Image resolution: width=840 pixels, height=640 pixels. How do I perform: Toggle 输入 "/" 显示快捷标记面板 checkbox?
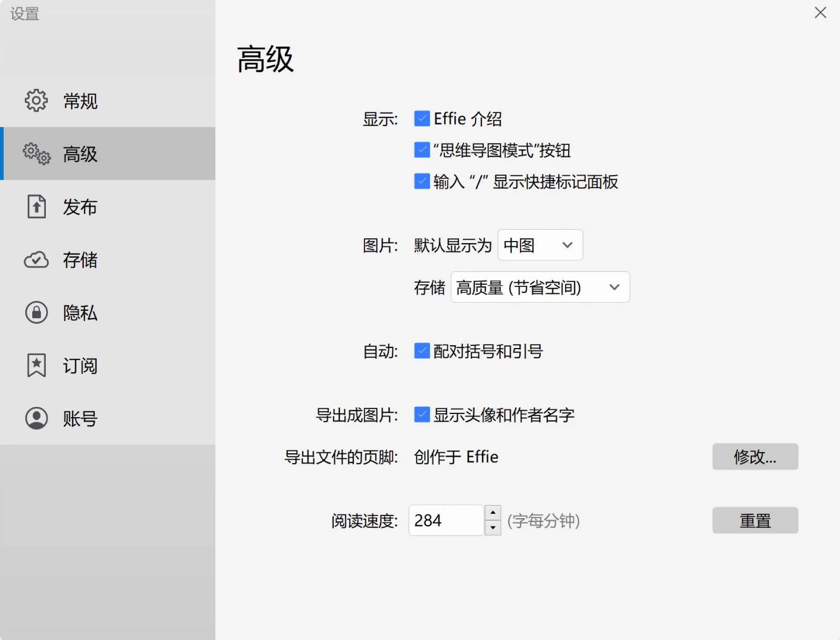[x=422, y=181]
